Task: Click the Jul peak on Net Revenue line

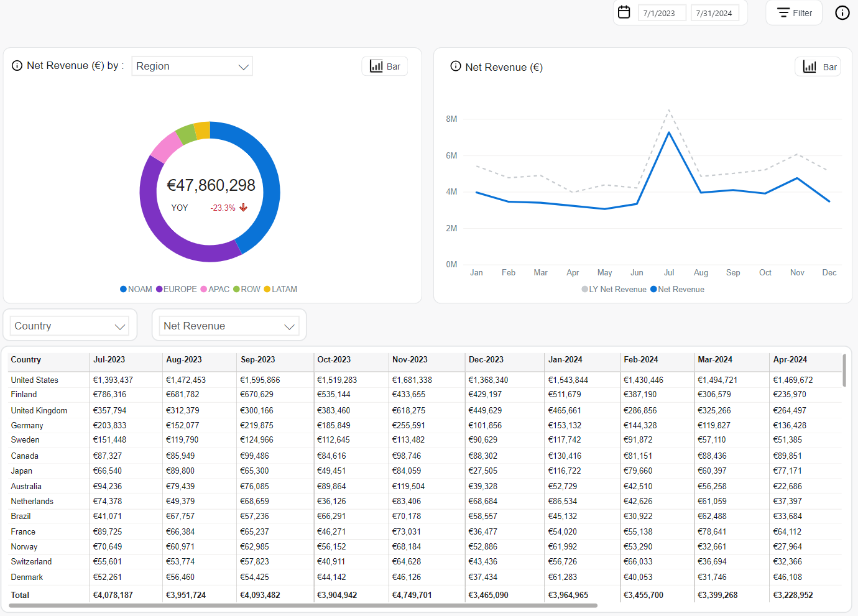Action: coord(669,132)
